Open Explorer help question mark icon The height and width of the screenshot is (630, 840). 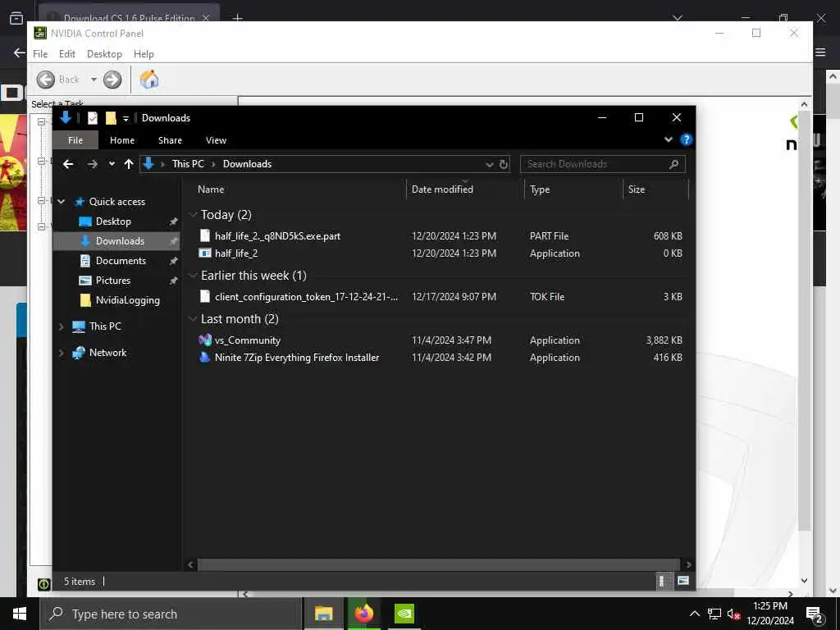(x=686, y=139)
